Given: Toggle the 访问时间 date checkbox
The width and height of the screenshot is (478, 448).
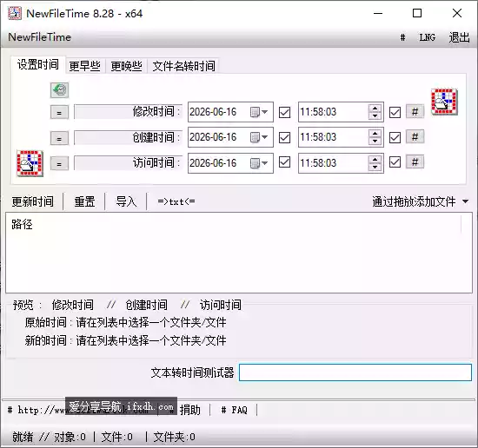Looking at the screenshot, I should pos(284,162).
